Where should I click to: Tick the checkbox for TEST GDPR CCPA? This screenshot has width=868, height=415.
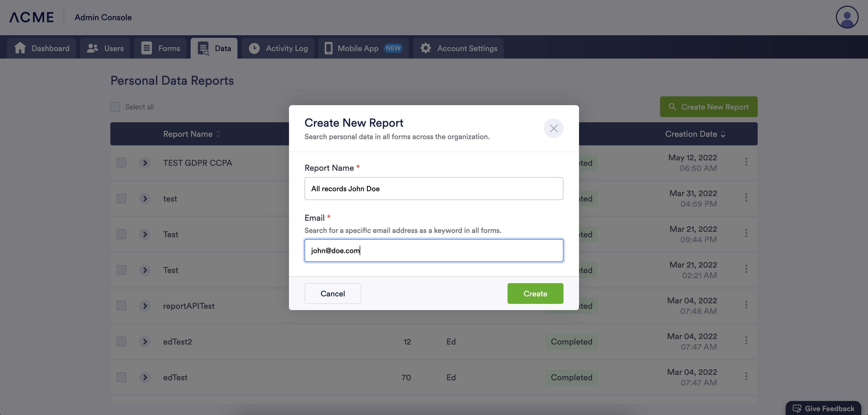[x=121, y=163]
